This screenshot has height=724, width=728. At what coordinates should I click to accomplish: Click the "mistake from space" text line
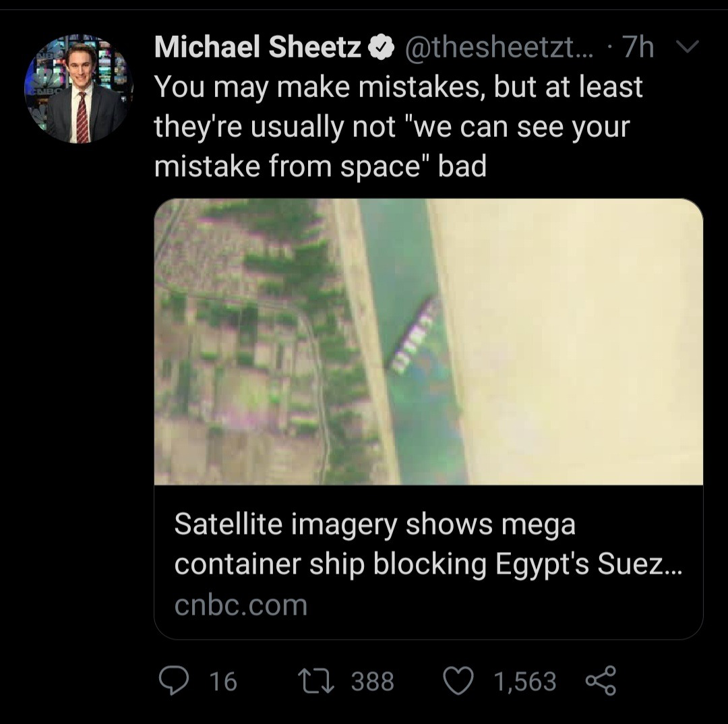(x=320, y=167)
